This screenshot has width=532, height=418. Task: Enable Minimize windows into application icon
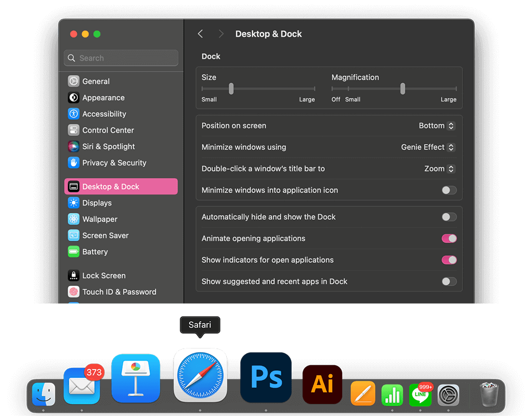pyautogui.click(x=449, y=190)
